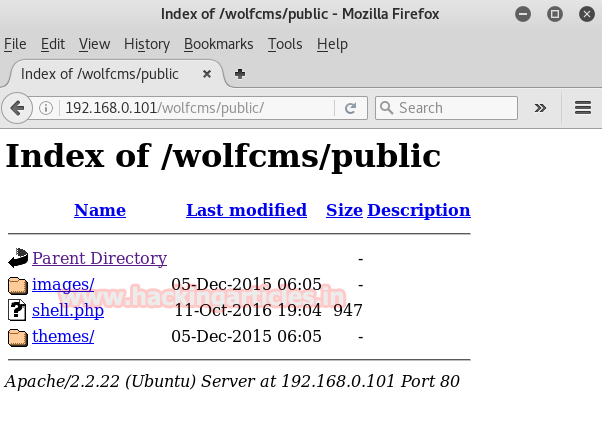
Task: Open the themes/ directory link
Action: tap(63, 336)
